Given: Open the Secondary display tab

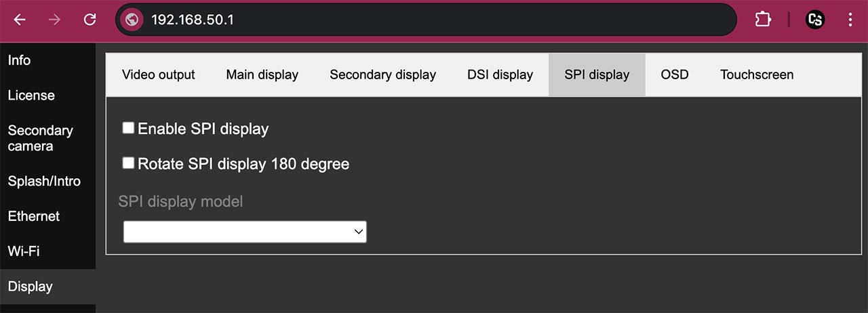Looking at the screenshot, I should click(x=383, y=75).
